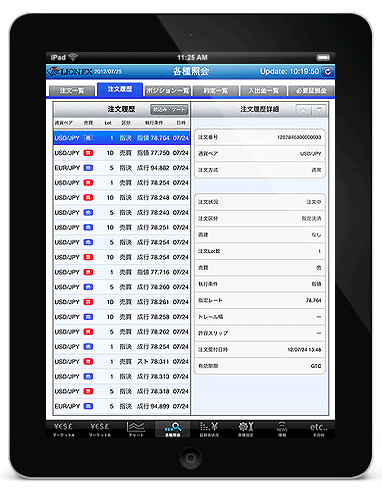Show next order detail with down arrow
This screenshot has width=382, height=492.
pyautogui.click(x=319, y=110)
